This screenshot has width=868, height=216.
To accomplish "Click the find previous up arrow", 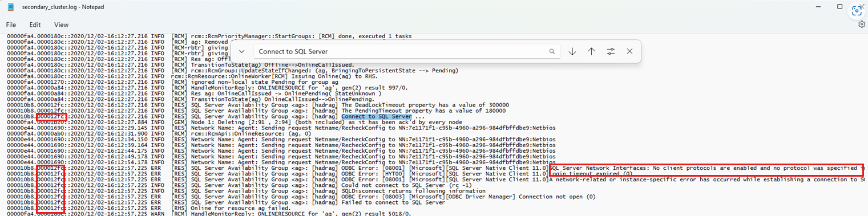I will click(x=591, y=51).
